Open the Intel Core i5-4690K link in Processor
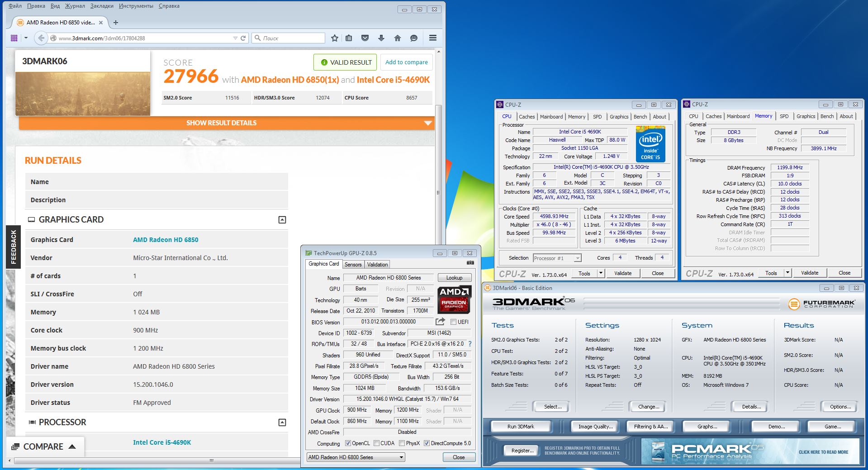 (x=162, y=442)
